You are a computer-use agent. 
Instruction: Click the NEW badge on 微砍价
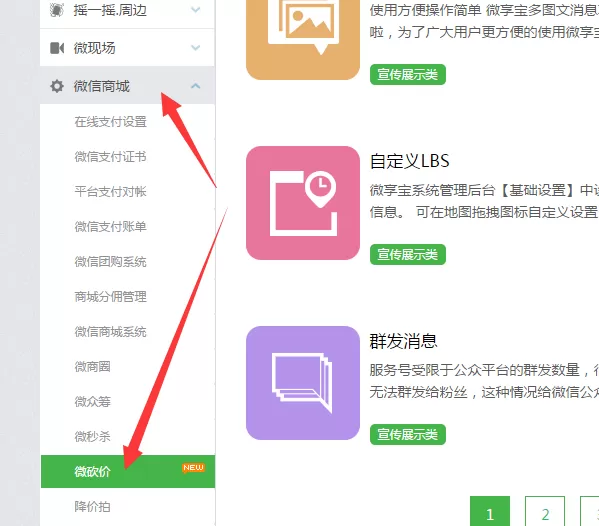coord(193,468)
